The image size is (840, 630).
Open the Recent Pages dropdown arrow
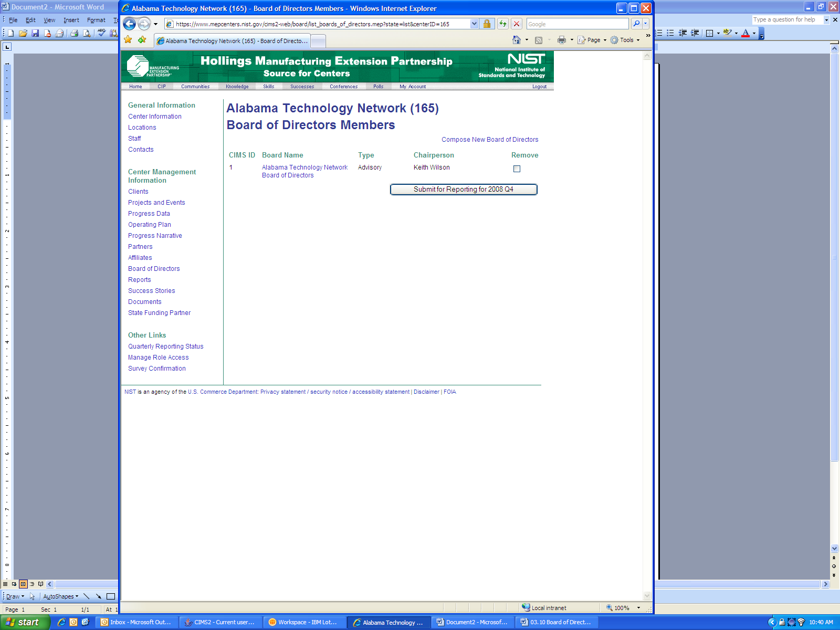(155, 24)
